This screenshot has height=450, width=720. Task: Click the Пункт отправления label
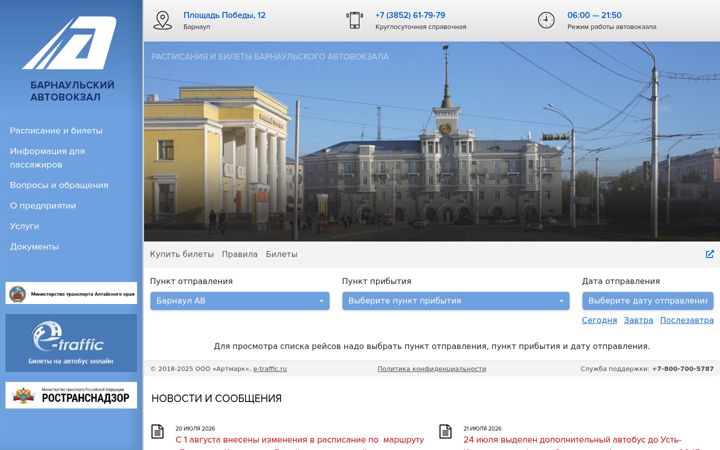click(x=191, y=281)
